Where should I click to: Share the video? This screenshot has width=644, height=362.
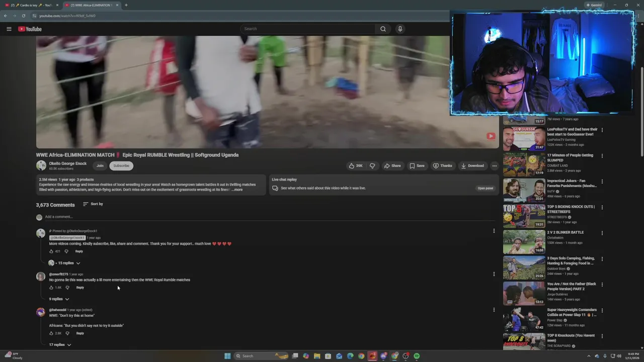pyautogui.click(x=392, y=165)
